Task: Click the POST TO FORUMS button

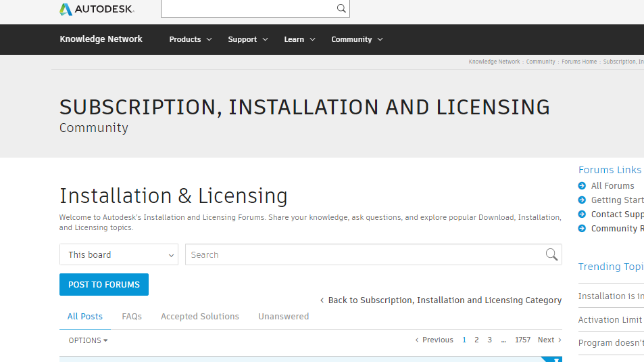Action: [104, 285]
